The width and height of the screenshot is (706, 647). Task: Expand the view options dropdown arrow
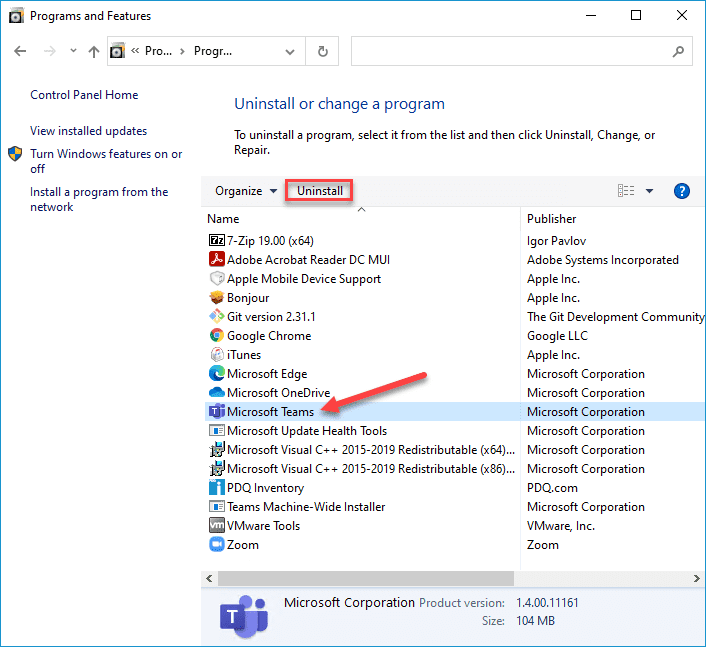pyautogui.click(x=649, y=191)
